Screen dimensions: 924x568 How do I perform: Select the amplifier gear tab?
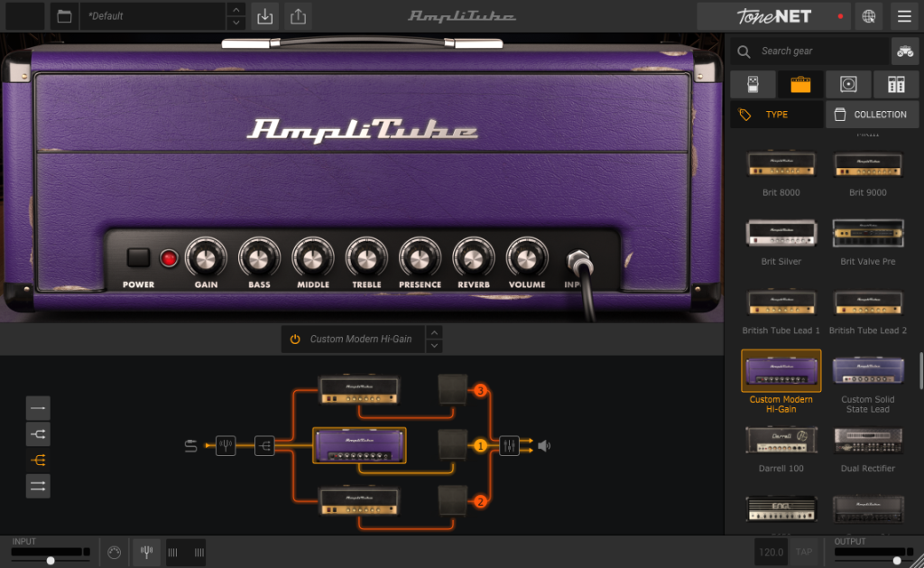pyautogui.click(x=800, y=84)
